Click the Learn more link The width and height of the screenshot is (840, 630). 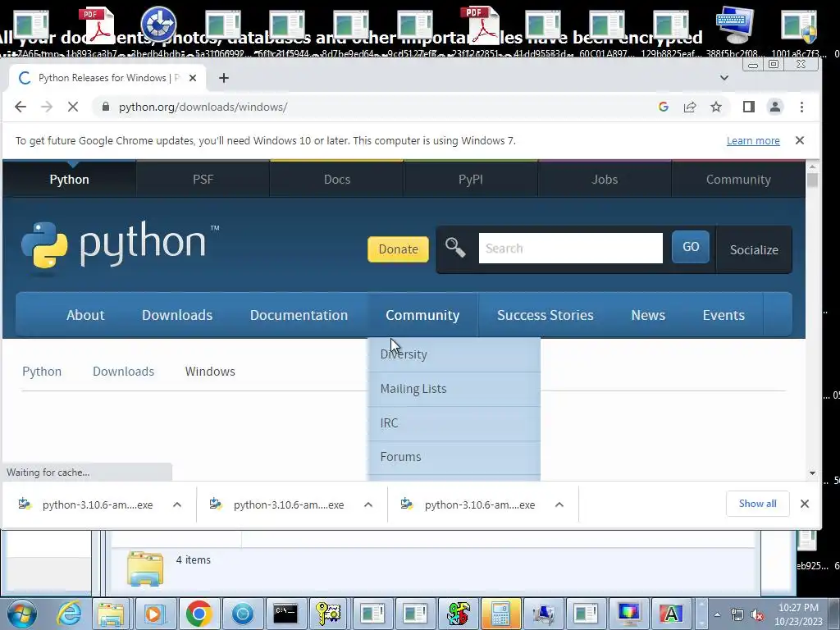click(753, 140)
